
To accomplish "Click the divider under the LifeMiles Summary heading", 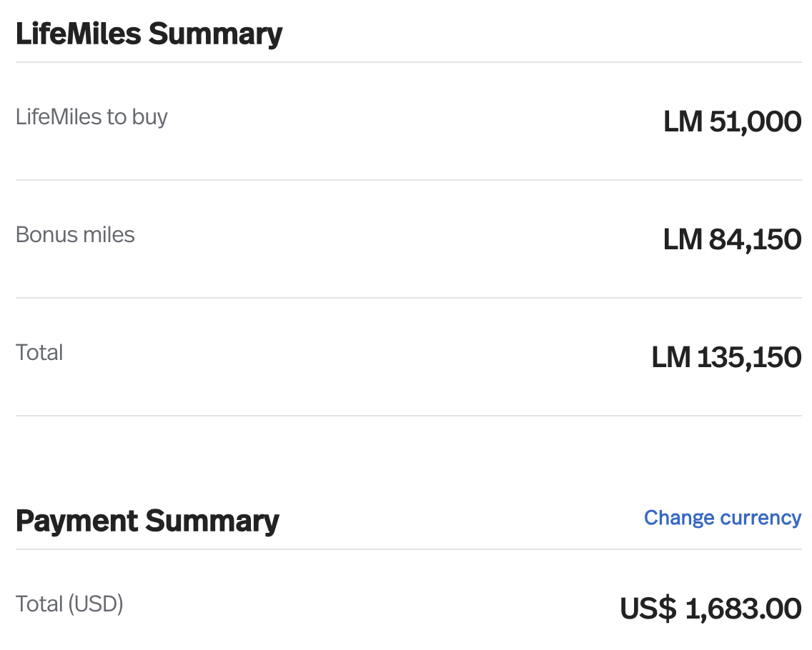I will [409, 62].
